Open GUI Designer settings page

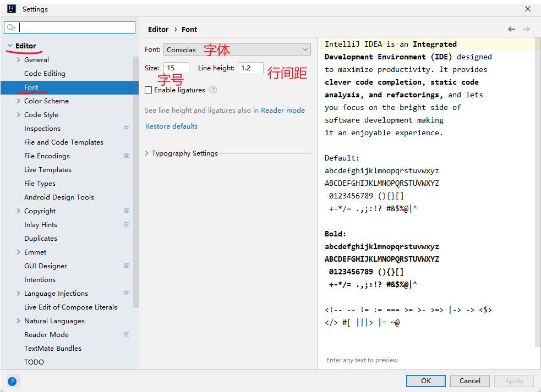tap(46, 266)
